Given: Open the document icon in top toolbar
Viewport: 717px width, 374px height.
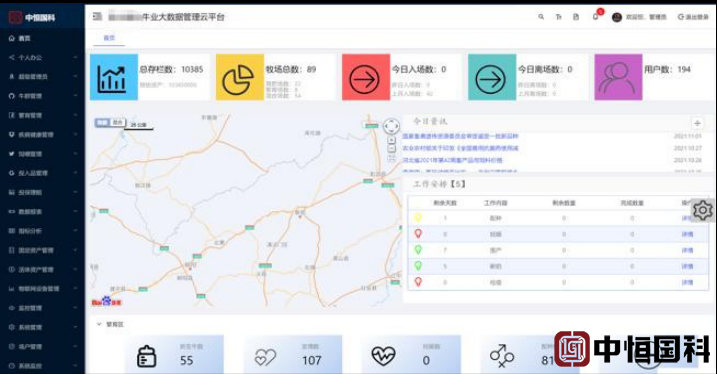Looking at the screenshot, I should point(576,17).
